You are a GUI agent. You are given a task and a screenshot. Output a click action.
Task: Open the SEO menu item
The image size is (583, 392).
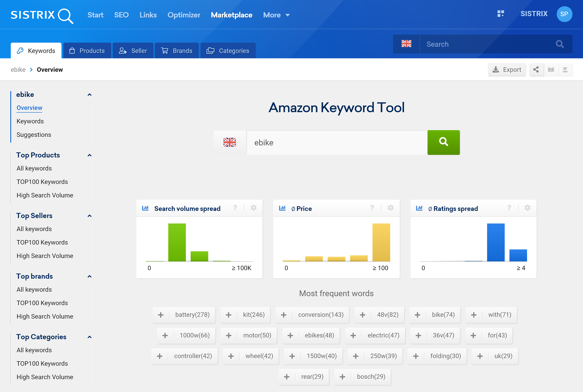[x=121, y=15]
